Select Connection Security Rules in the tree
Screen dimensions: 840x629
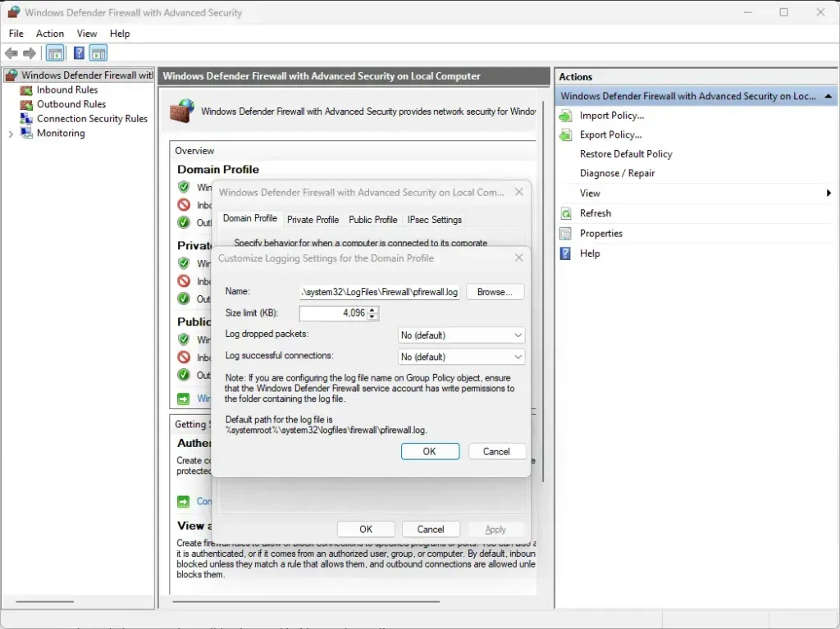pos(92,118)
